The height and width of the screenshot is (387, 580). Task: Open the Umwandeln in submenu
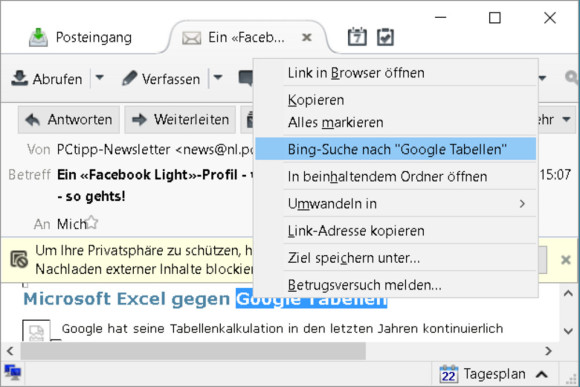[395, 203]
